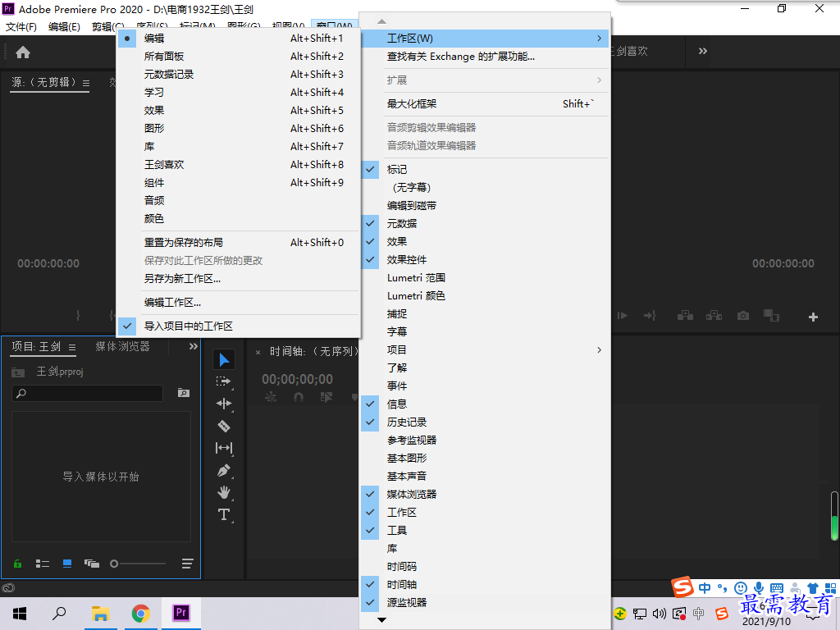Click the Lift button in program monitor
The width and height of the screenshot is (840, 630).
coord(685,316)
